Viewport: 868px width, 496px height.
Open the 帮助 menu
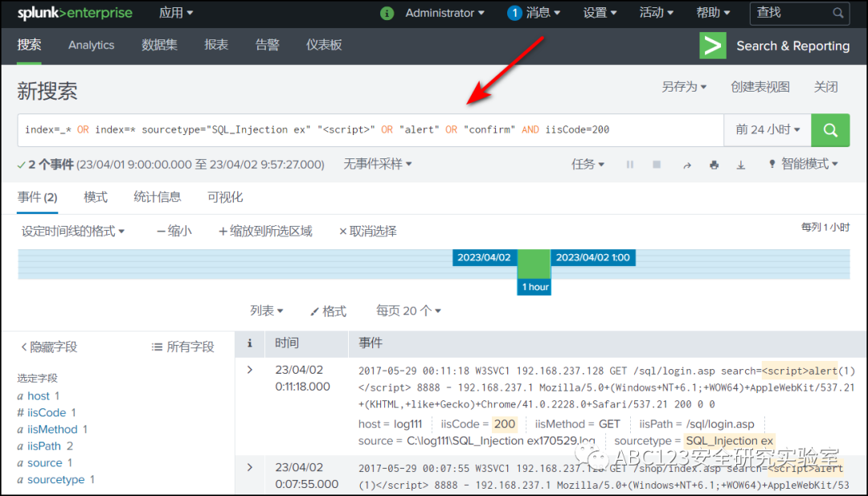coord(713,13)
